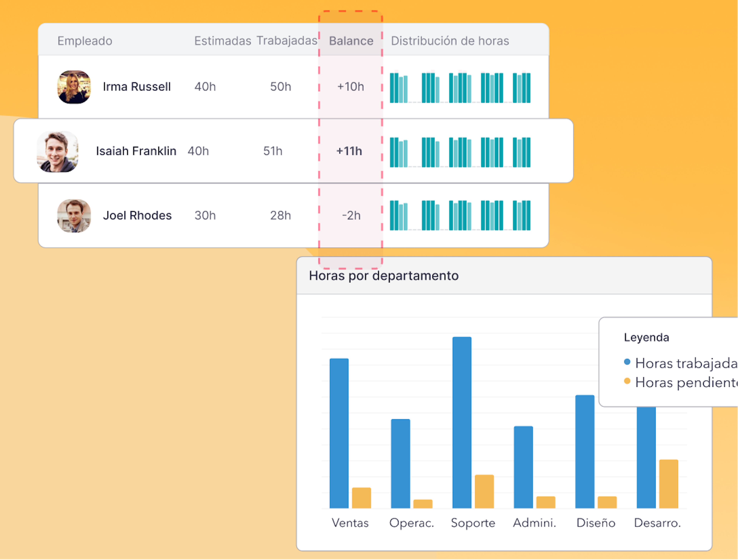The height and width of the screenshot is (560, 738).
Task: Click Irma Russell's hours distribution chart
Action: click(x=460, y=88)
